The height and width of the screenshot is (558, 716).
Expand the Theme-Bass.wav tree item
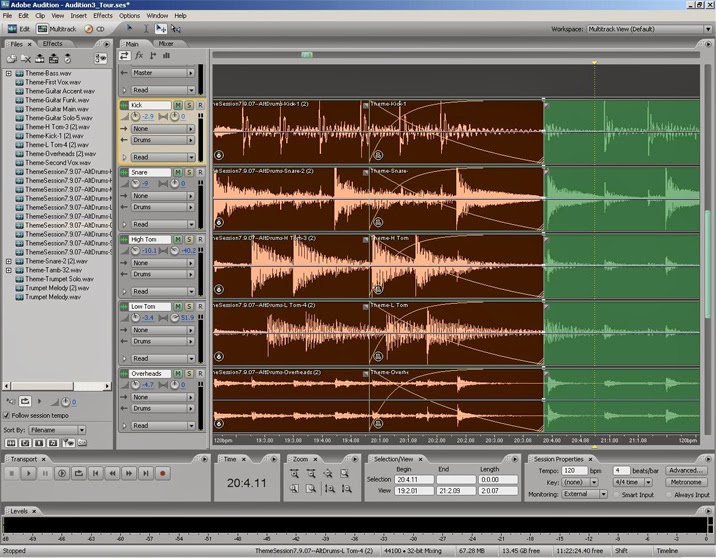click(x=9, y=73)
